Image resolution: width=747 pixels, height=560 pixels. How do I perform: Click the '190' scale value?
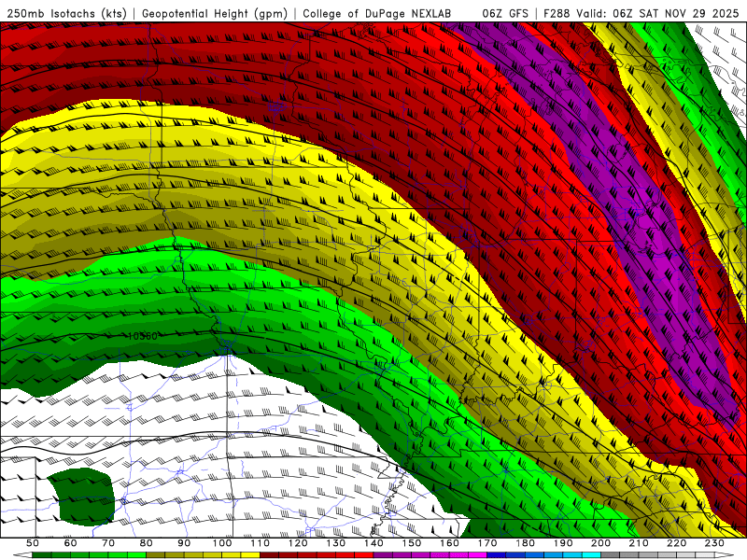click(x=563, y=543)
